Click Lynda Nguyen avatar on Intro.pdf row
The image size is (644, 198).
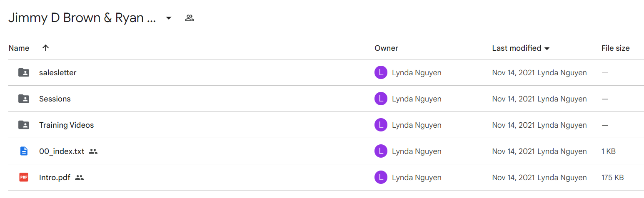tap(381, 178)
